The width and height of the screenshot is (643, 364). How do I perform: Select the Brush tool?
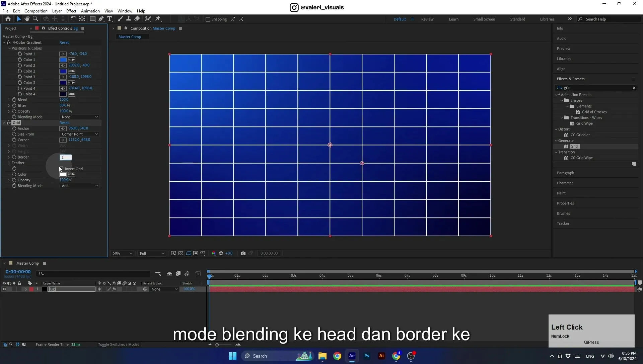point(120,19)
